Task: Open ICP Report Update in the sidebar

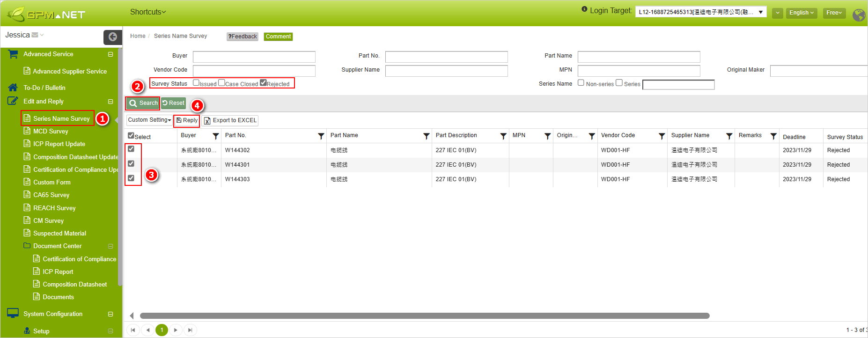Action: click(x=59, y=144)
